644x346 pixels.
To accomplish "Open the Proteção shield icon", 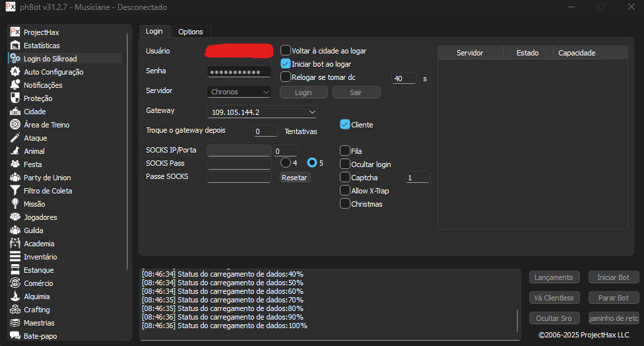I will (15, 98).
